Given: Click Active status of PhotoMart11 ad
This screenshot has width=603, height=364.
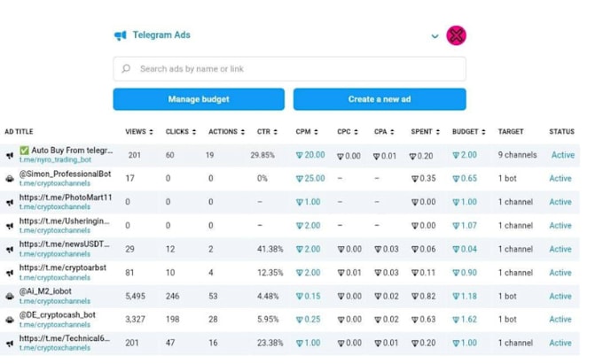Looking at the screenshot, I should tap(560, 202).
